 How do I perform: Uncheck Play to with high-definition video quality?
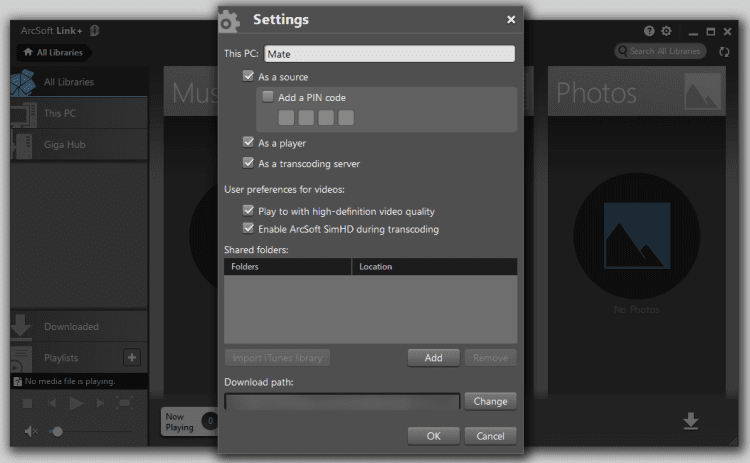pos(248,210)
